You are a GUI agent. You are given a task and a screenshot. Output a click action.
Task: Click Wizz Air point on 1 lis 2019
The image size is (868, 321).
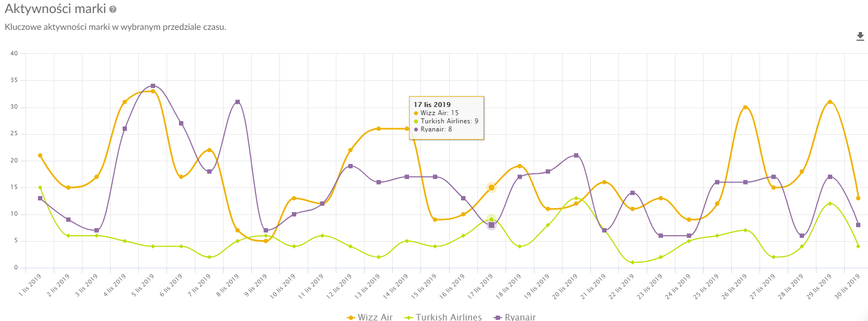40,155
